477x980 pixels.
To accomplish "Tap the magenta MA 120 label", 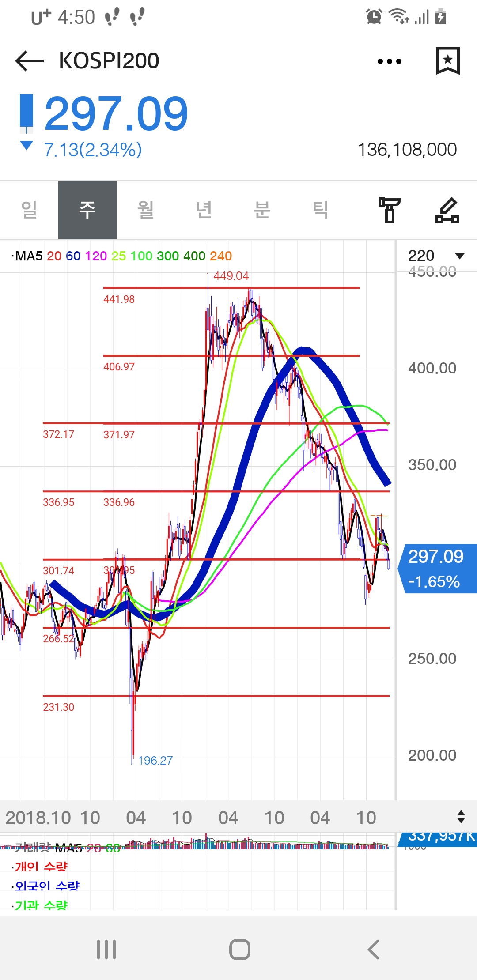I will (x=96, y=256).
